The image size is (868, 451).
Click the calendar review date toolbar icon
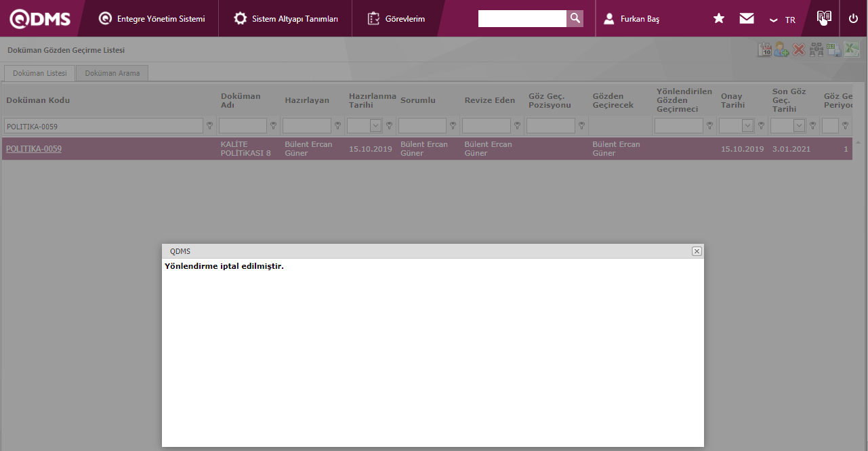(764, 49)
